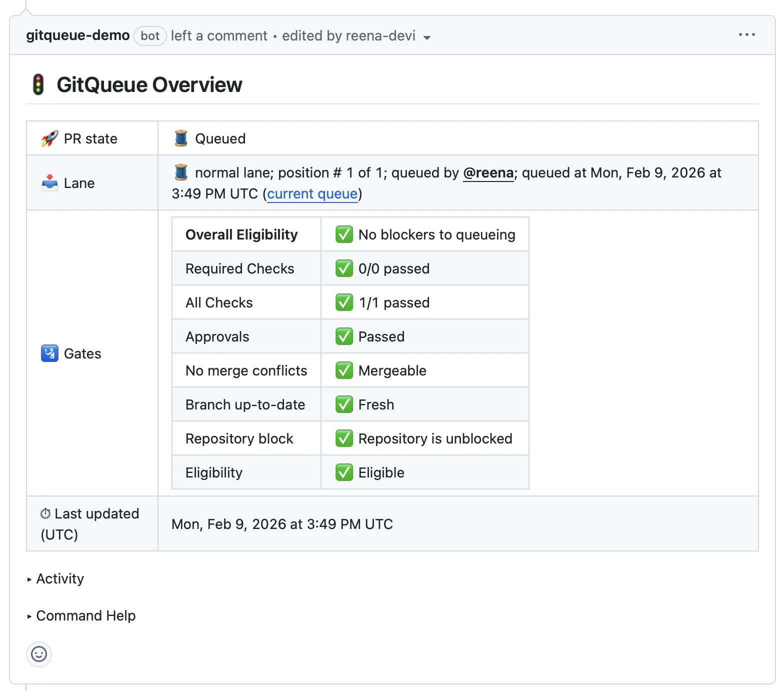Click the No blockers to queueing text
This screenshot has height=691, width=784.
pyautogui.click(x=437, y=234)
